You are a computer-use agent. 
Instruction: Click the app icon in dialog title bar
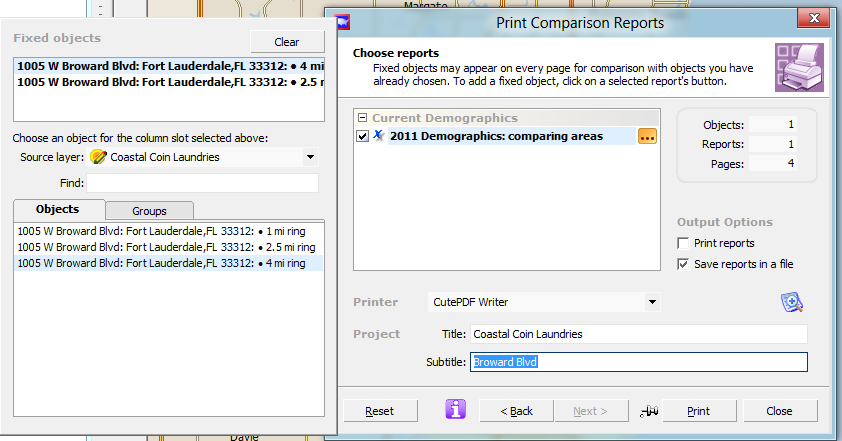(x=344, y=21)
